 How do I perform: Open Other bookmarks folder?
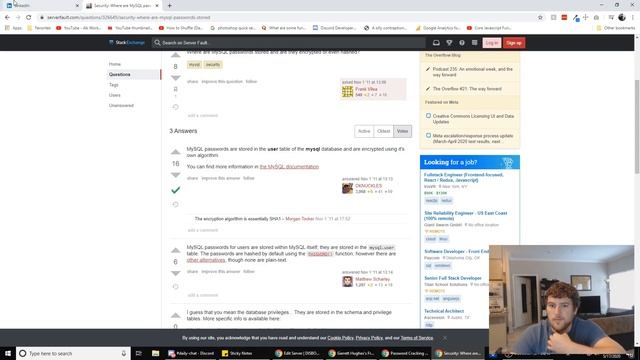616,28
